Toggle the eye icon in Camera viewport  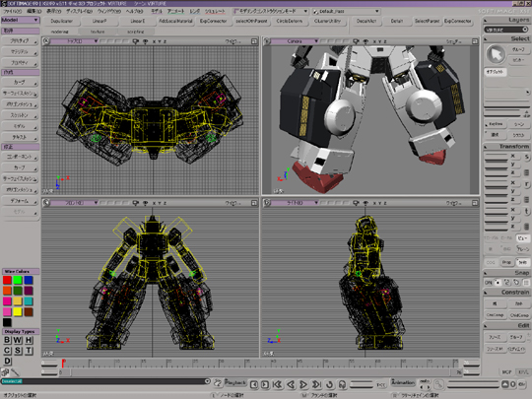(x=366, y=41)
